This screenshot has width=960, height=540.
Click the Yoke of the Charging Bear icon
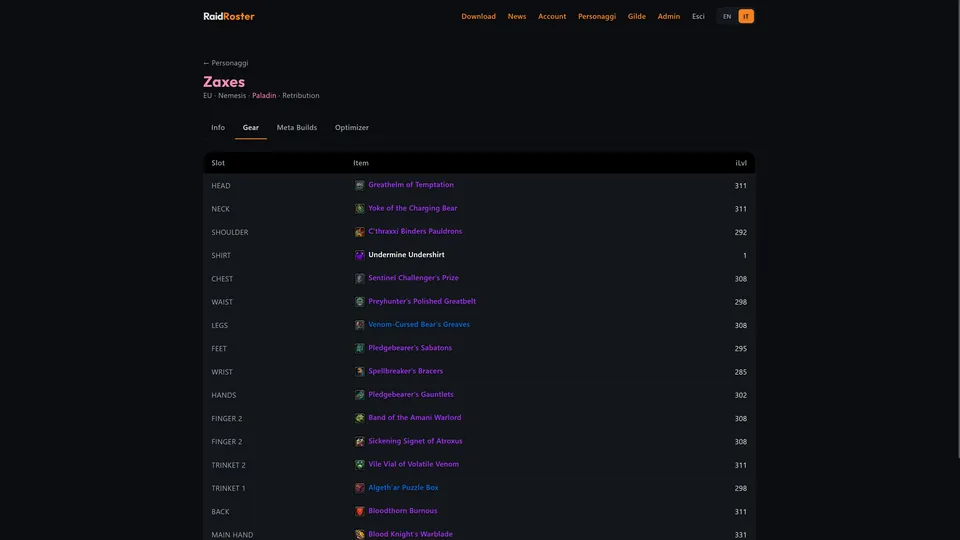click(359, 208)
